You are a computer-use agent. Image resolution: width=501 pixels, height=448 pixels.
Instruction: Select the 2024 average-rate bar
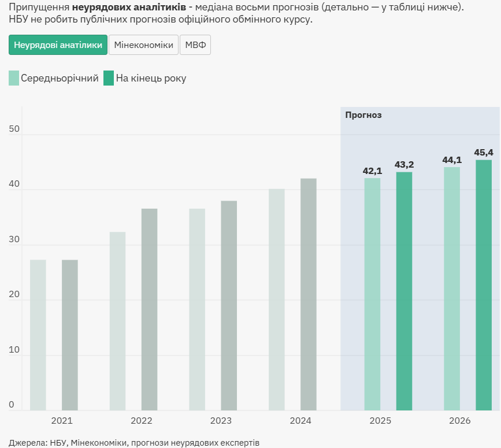(x=277, y=300)
